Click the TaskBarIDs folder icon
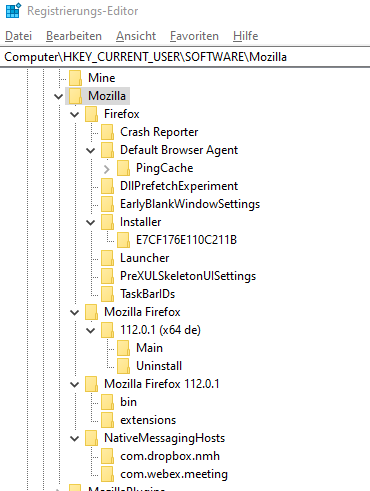 pyautogui.click(x=107, y=294)
